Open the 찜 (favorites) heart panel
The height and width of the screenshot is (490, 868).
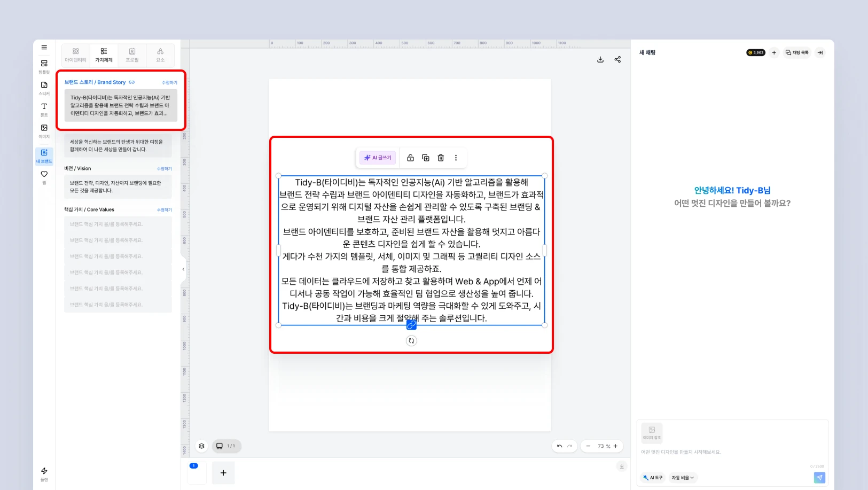pos(44,177)
